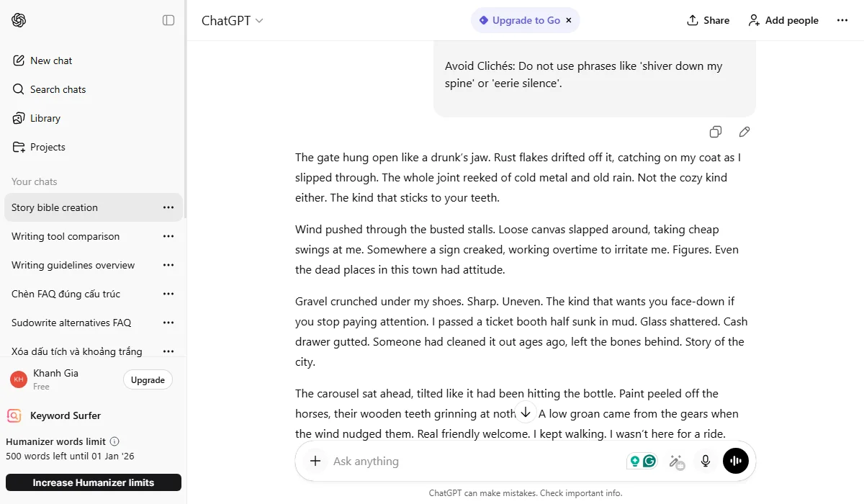This screenshot has height=504, width=864.
Task: Open options for Story bible creation chat
Action: (168, 207)
